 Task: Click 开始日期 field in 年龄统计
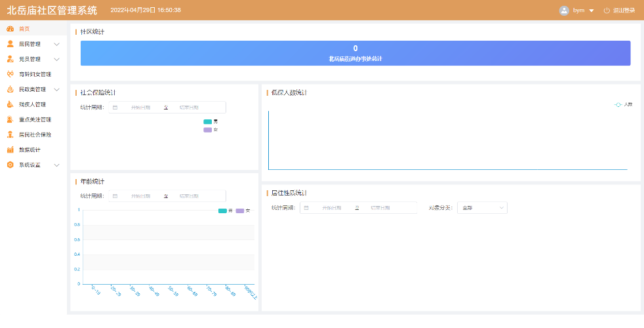140,196
